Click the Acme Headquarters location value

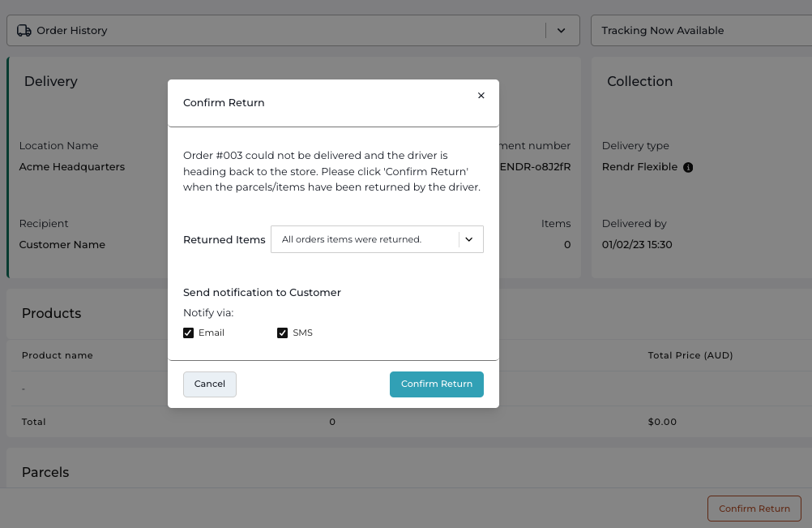pos(72,167)
